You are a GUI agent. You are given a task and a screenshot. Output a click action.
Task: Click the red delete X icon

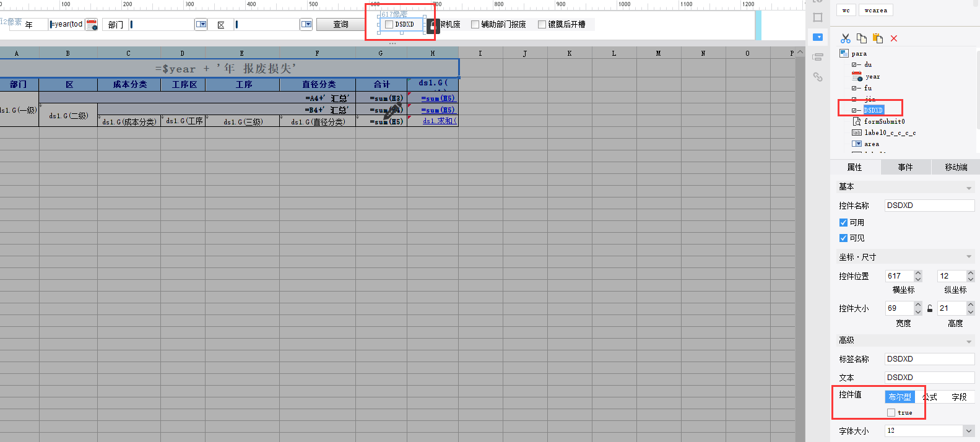(893, 38)
